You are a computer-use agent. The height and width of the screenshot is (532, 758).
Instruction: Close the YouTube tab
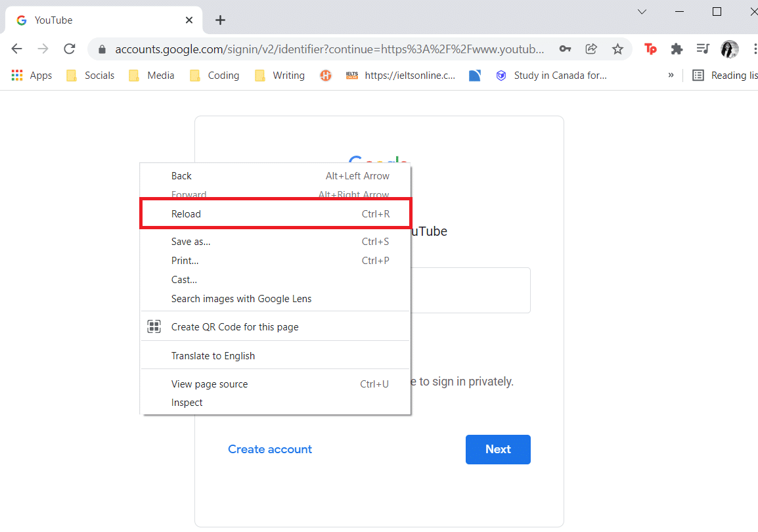coord(189,20)
